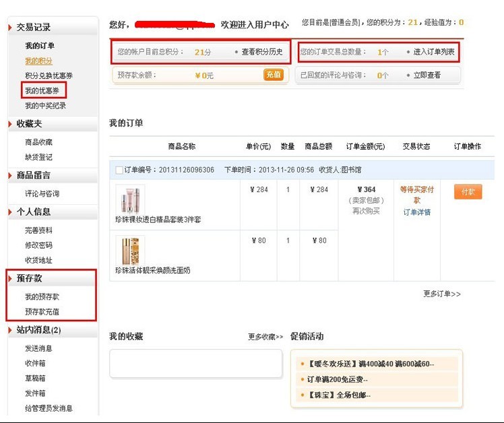Open the 珍珠裸妆透白精品套装 product thumbnail

tap(130, 199)
